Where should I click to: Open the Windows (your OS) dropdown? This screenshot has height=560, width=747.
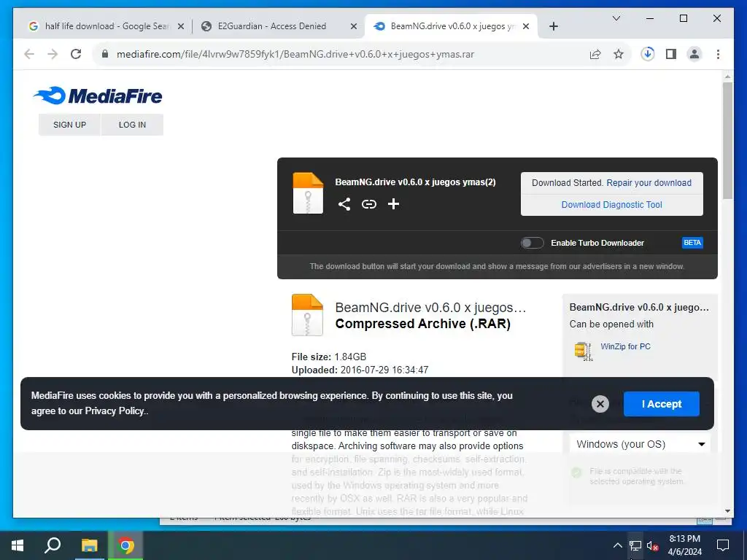tap(640, 444)
